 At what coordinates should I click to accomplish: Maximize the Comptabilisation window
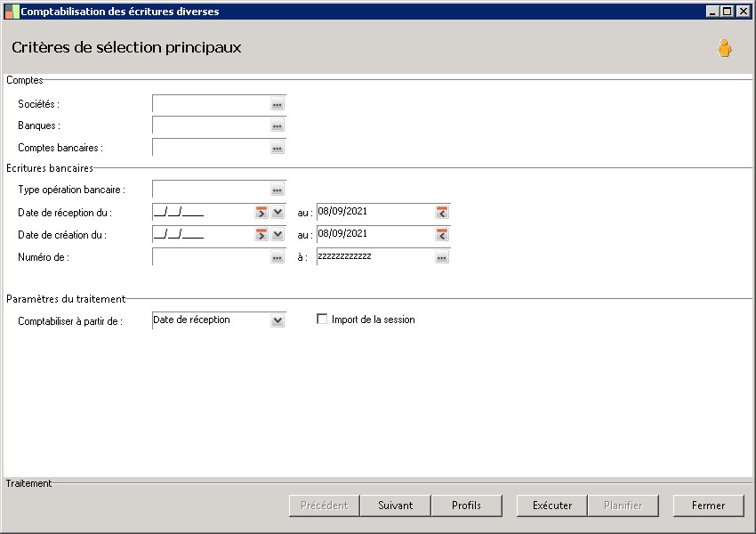click(728, 11)
